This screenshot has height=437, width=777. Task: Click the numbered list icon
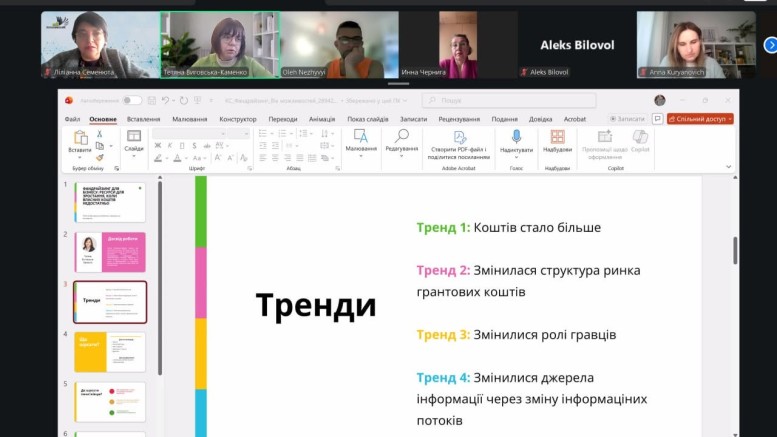point(282,134)
